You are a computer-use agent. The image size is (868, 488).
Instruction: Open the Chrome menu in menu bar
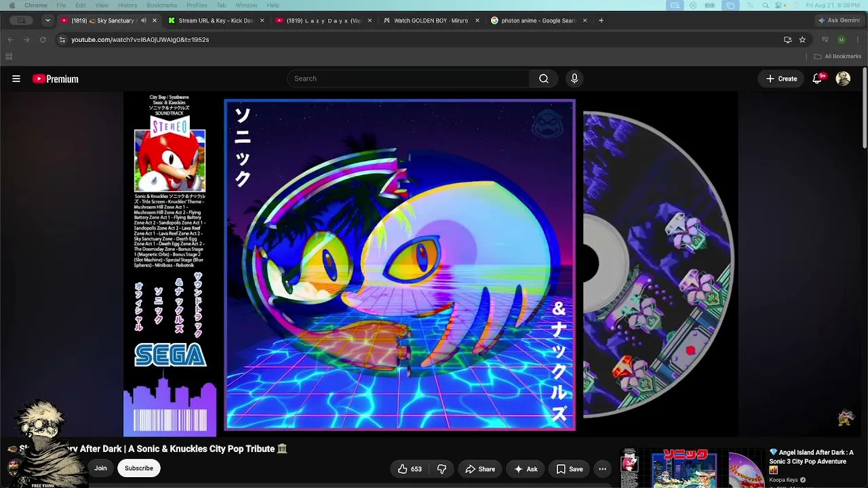pos(36,5)
